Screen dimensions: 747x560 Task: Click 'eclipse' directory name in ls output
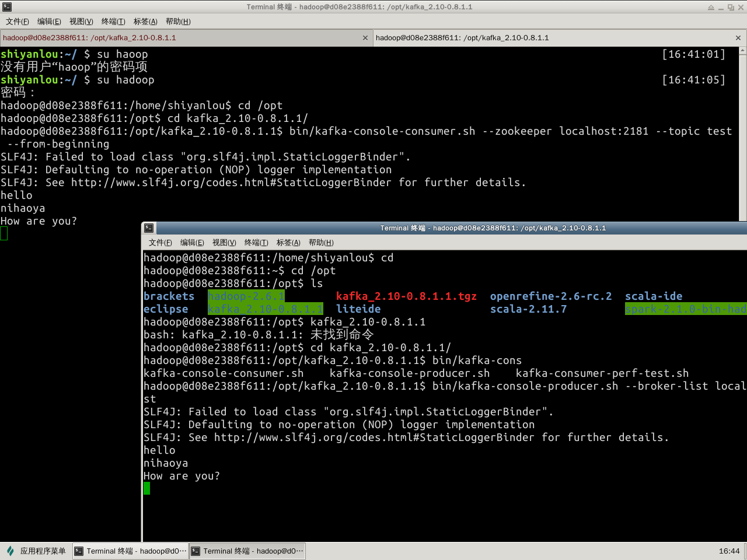pyautogui.click(x=166, y=309)
